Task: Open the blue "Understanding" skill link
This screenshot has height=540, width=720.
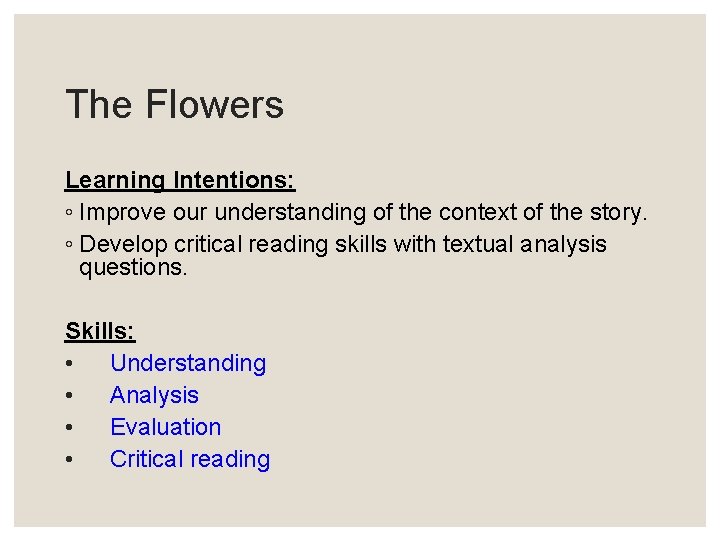Action: (x=188, y=364)
